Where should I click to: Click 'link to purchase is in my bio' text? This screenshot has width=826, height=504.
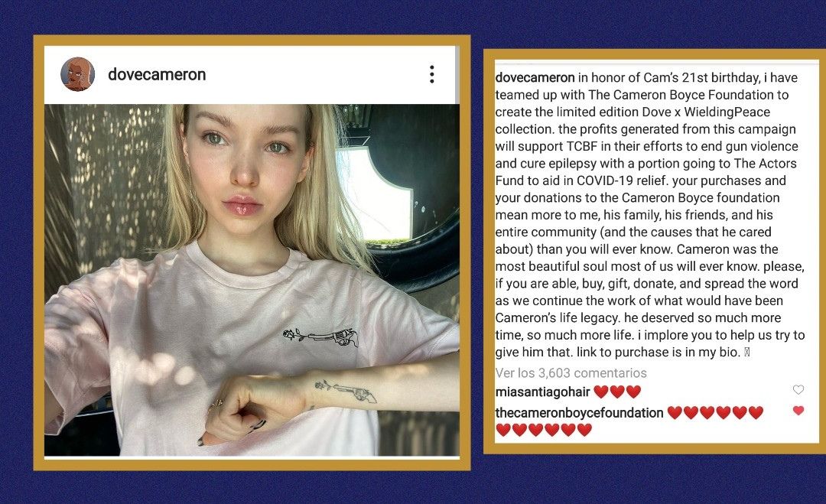pyautogui.click(x=659, y=352)
